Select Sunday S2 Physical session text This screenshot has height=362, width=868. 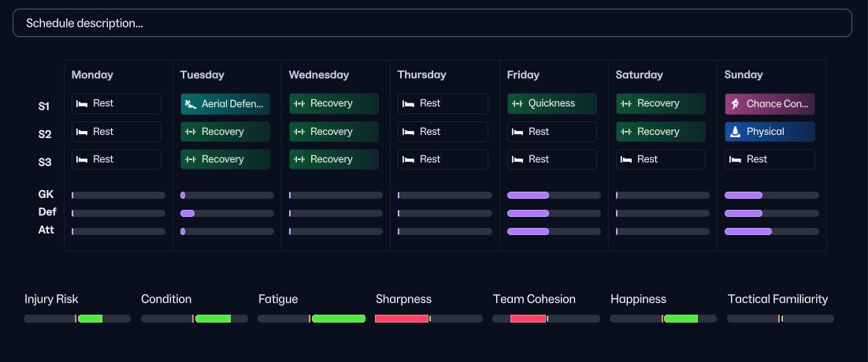click(x=765, y=132)
